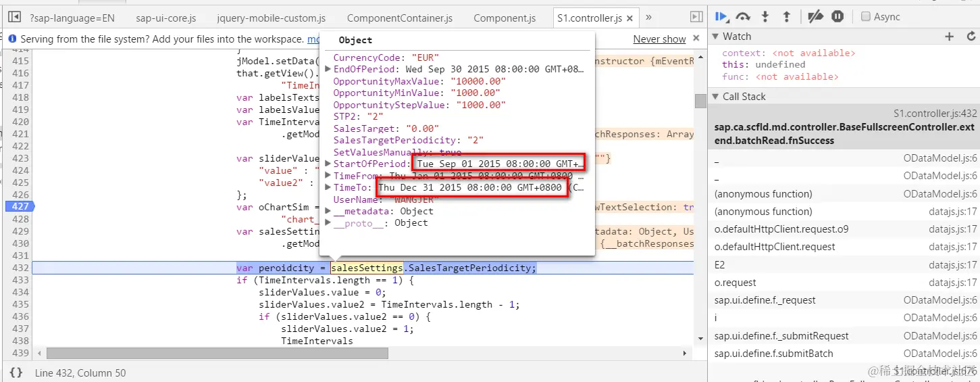This screenshot has height=382, width=980.
Task: Enable the Async checkbox
Action: [866, 17]
